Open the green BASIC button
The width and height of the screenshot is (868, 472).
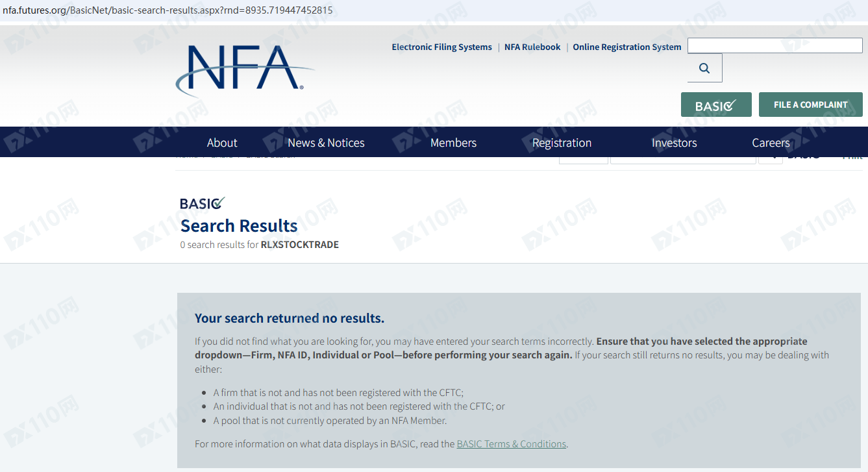pyautogui.click(x=716, y=105)
